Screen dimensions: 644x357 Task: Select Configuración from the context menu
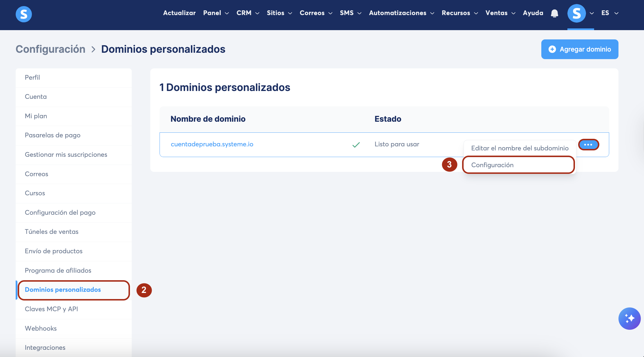492,165
